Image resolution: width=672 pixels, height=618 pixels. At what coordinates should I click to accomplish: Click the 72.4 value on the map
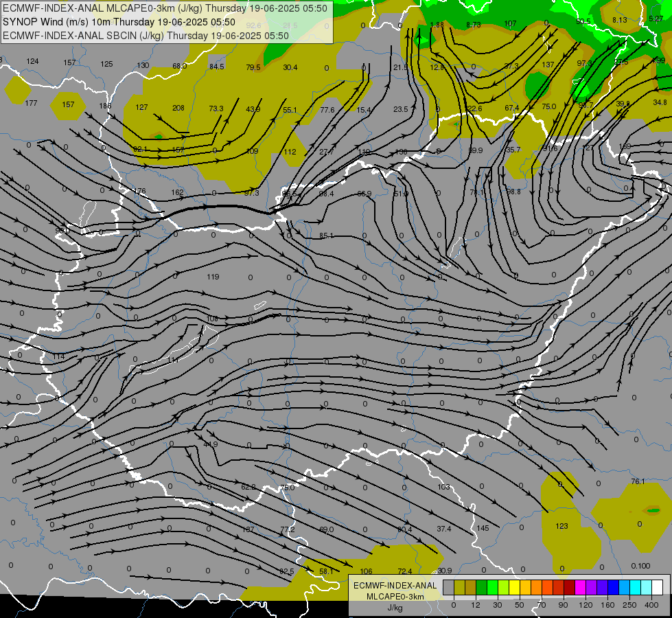click(404, 571)
